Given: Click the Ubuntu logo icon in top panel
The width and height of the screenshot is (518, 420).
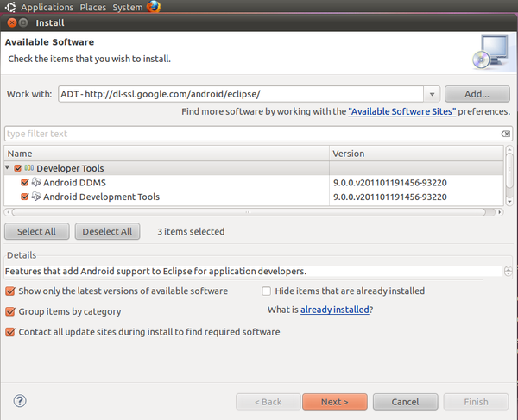Looking at the screenshot, I should coord(10,7).
